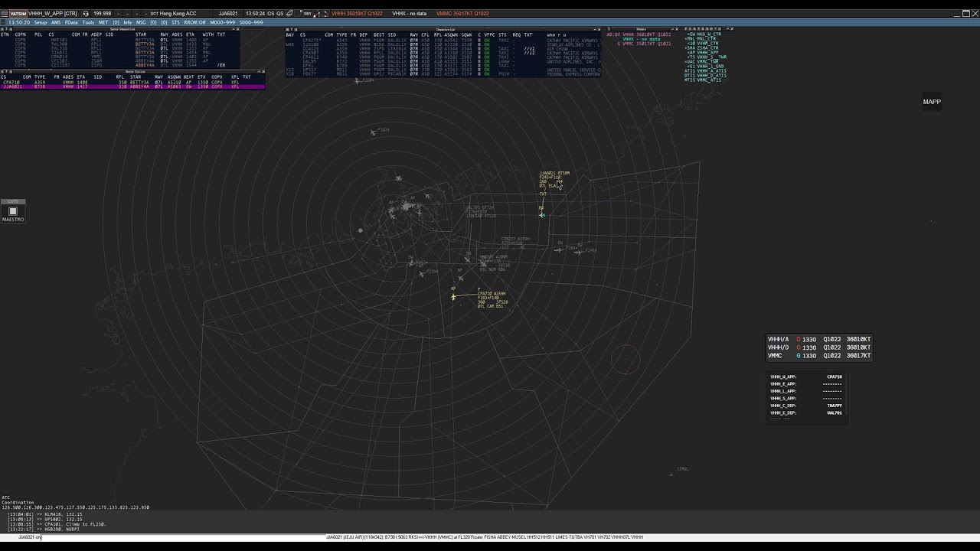The height and width of the screenshot is (551, 980).
Task: Open the Setup menu
Action: coord(40,23)
